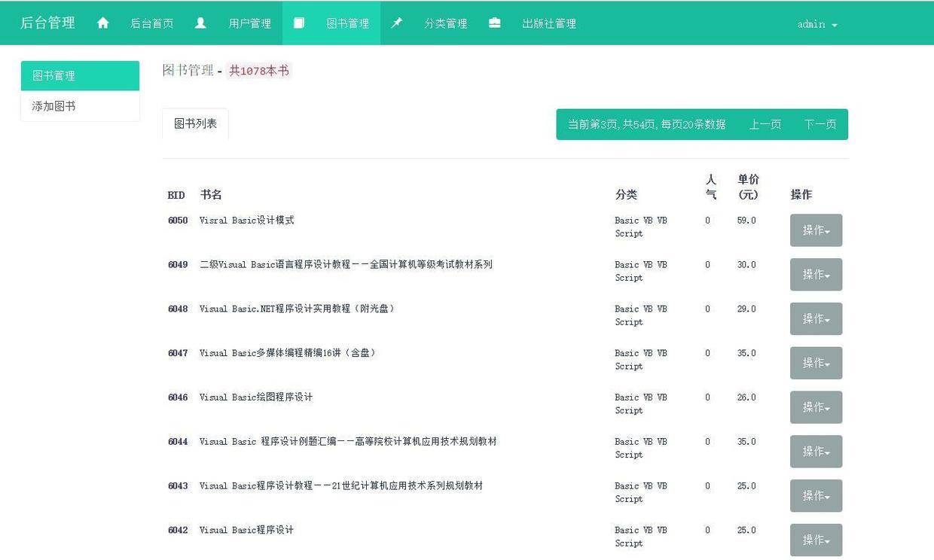Open 操作 dropdown for book 6046

point(816,406)
